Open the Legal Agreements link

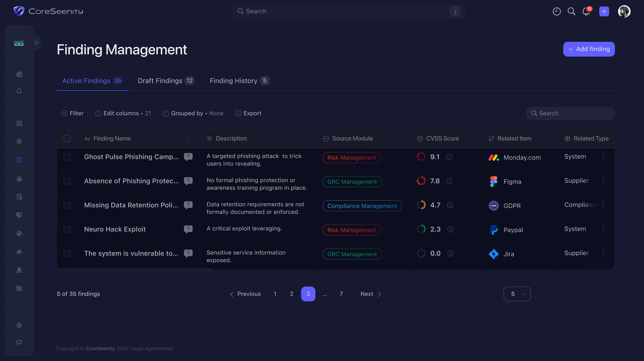(x=152, y=348)
